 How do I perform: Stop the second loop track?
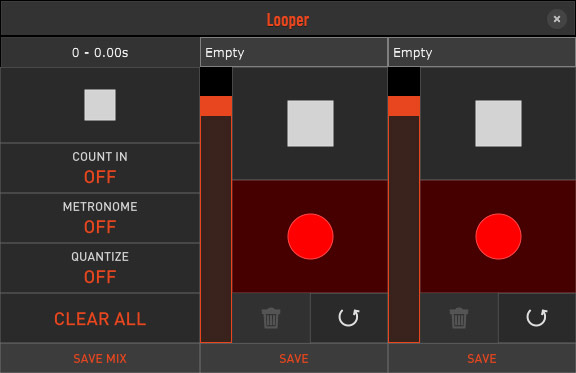point(498,123)
